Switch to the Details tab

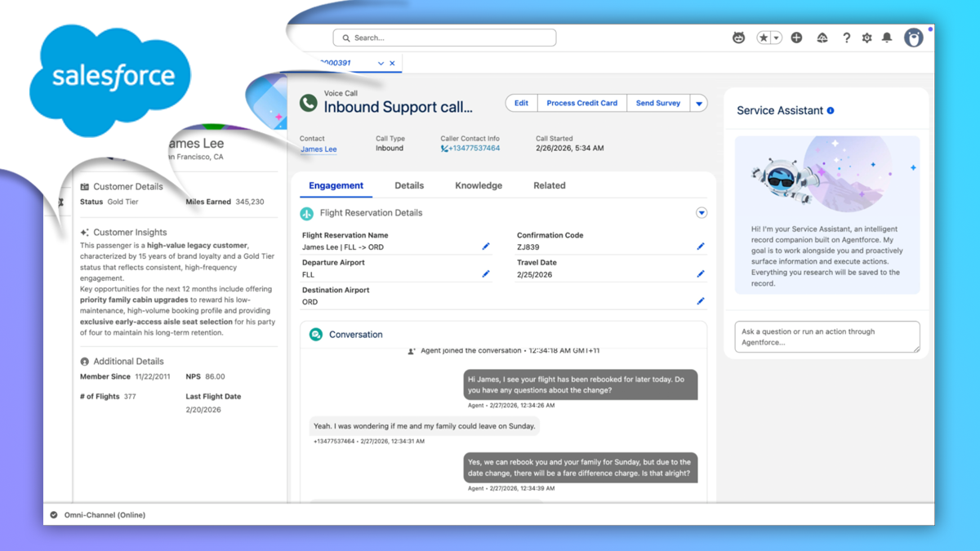pos(409,185)
